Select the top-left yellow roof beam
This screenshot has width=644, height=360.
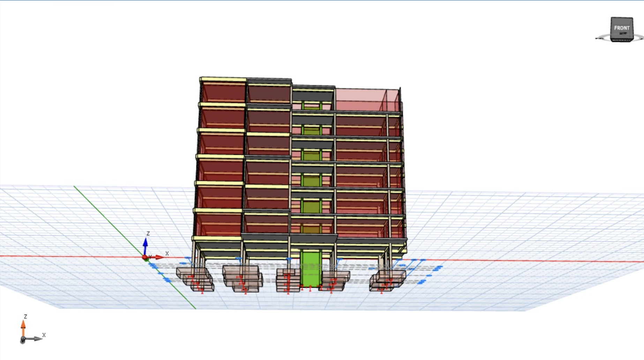coord(223,80)
